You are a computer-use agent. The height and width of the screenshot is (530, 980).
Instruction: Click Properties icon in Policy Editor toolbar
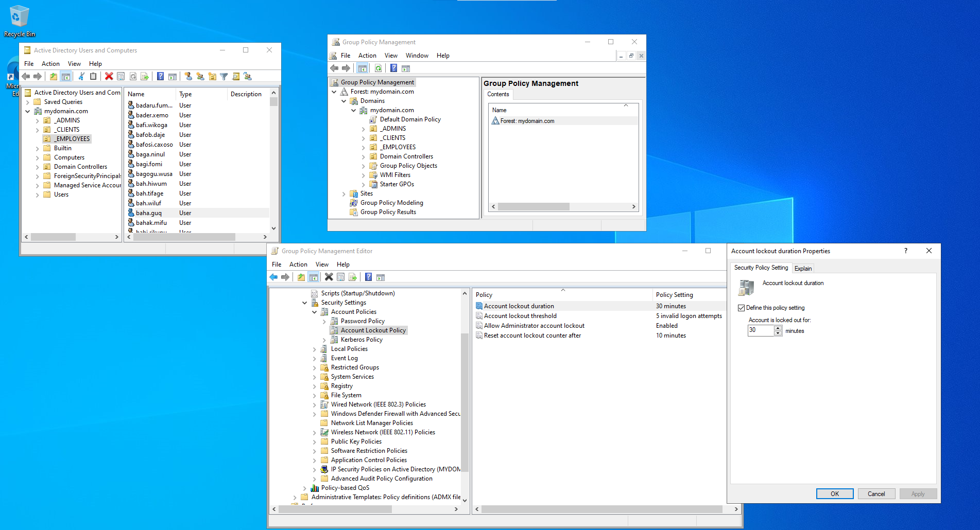click(x=341, y=277)
